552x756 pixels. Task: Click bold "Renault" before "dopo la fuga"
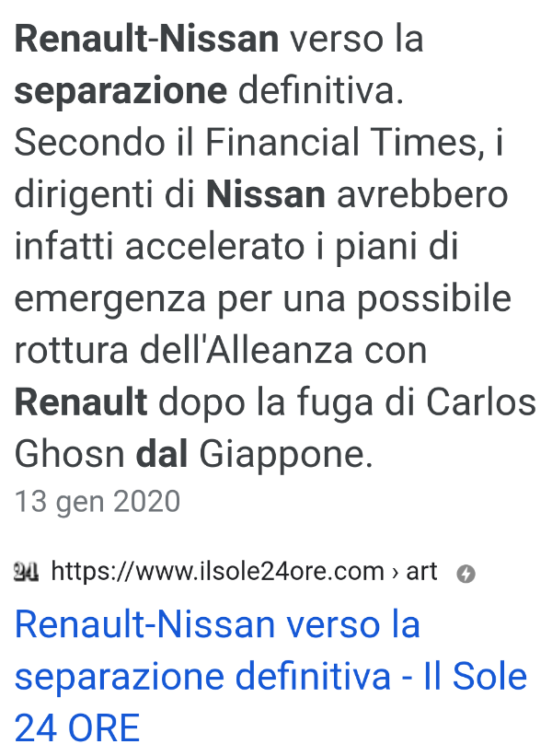80,402
